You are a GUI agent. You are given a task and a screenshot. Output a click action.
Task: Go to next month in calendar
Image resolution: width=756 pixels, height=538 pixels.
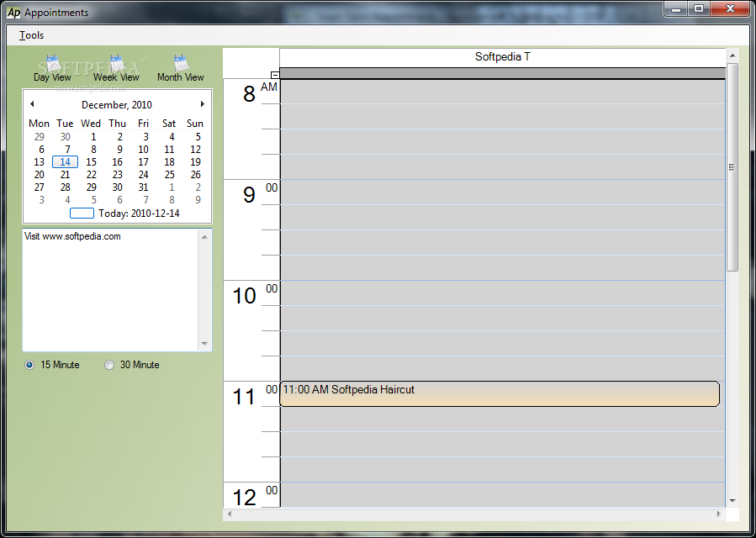[203, 104]
